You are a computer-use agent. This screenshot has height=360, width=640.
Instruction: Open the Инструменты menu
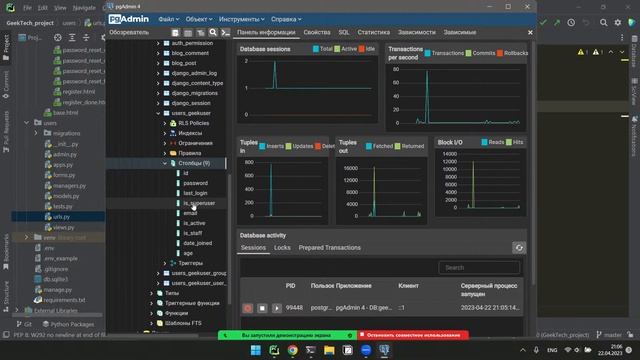pyautogui.click(x=242, y=19)
